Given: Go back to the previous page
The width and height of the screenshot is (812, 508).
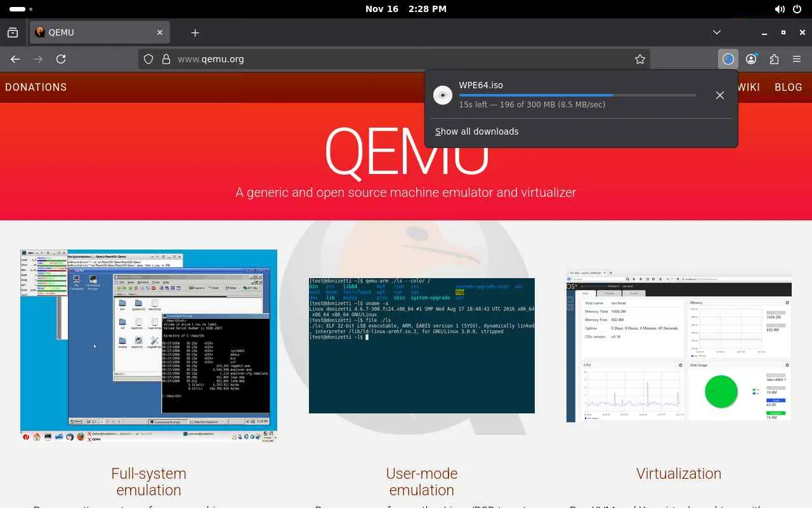Looking at the screenshot, I should point(15,59).
